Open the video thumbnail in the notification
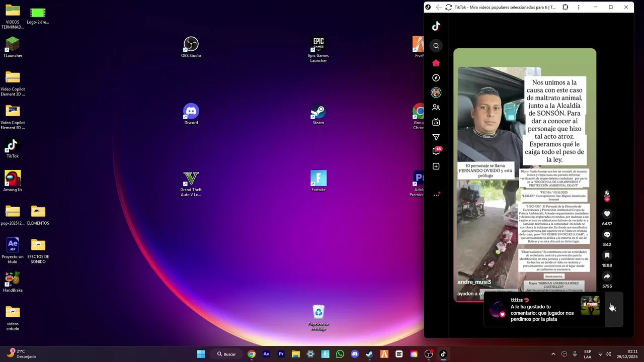The image size is (644, 362). coord(590,306)
